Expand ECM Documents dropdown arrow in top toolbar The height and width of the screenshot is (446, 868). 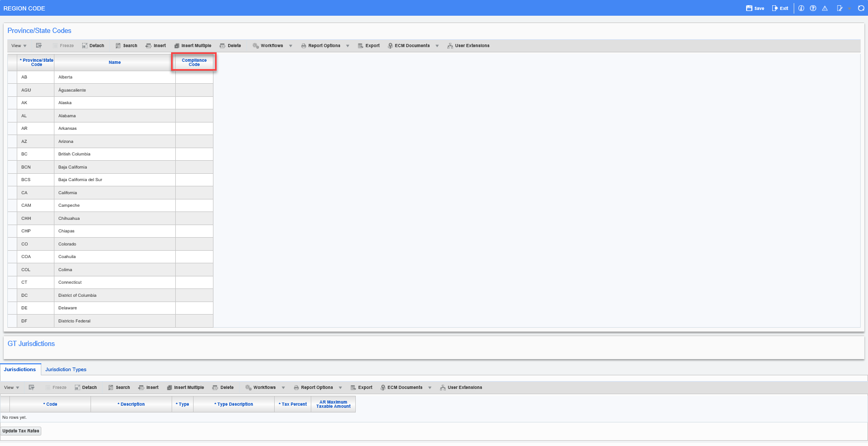point(437,46)
